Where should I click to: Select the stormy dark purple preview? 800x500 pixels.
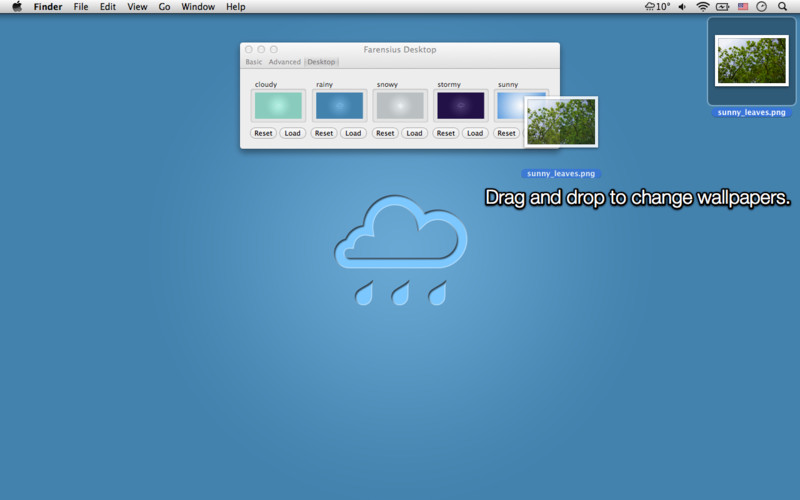(x=461, y=106)
